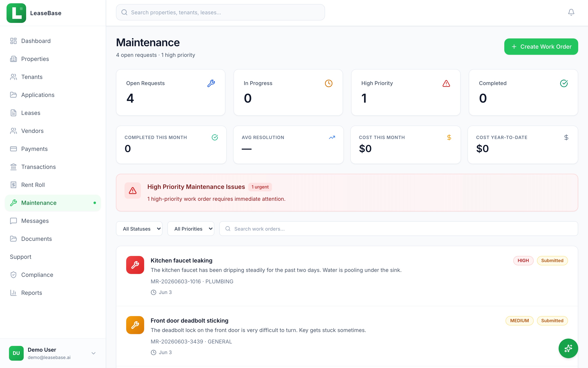Click the MEDIUM priority badge
The width and height of the screenshot is (588, 368).
(x=519, y=321)
